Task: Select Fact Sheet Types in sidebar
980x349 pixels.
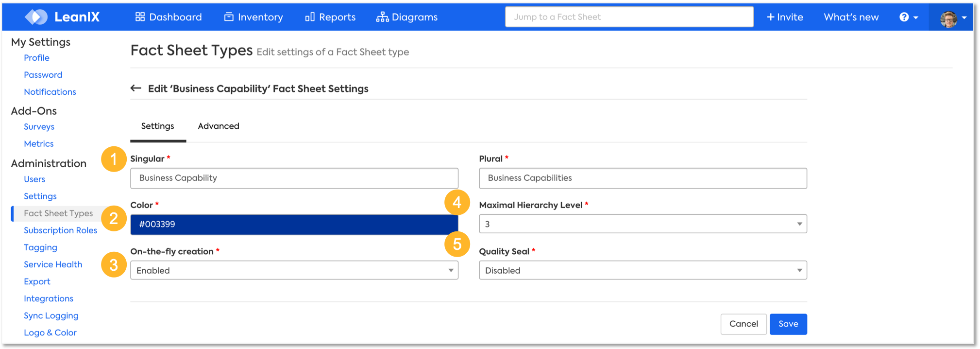Action: (x=58, y=213)
